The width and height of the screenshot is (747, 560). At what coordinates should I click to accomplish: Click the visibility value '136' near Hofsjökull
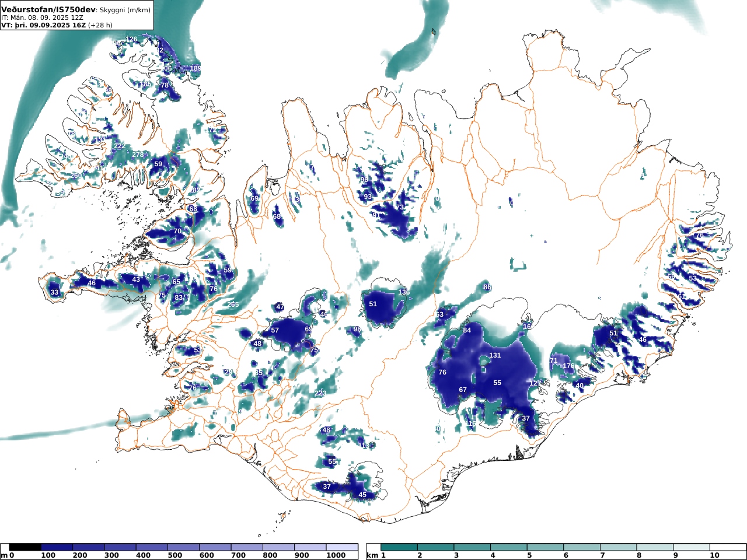tap(404, 292)
